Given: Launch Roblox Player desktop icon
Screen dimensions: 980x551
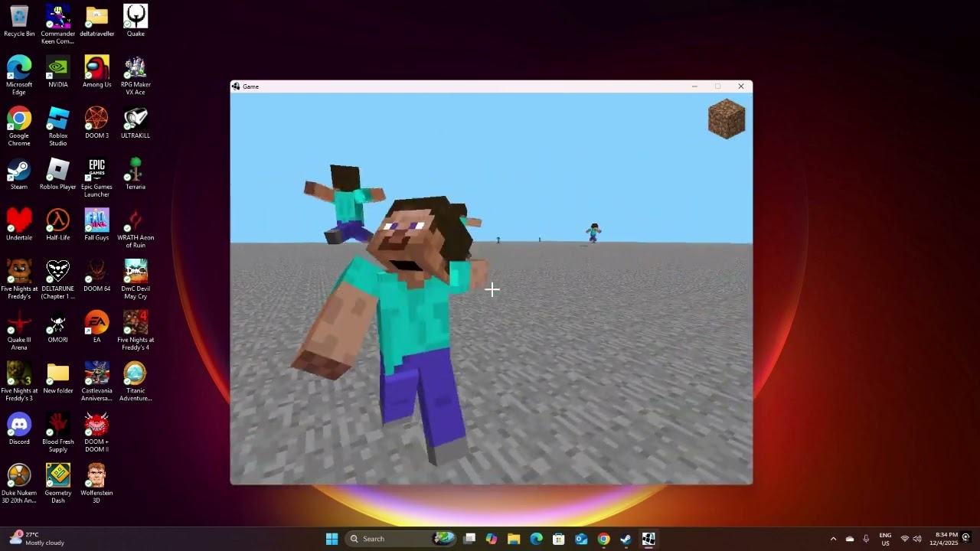Looking at the screenshot, I should pyautogui.click(x=58, y=174).
